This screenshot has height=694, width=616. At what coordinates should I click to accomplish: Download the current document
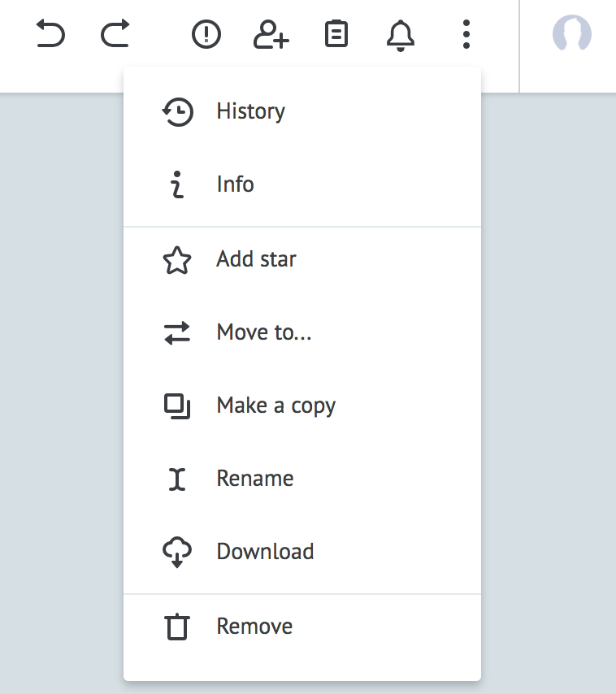pos(265,551)
